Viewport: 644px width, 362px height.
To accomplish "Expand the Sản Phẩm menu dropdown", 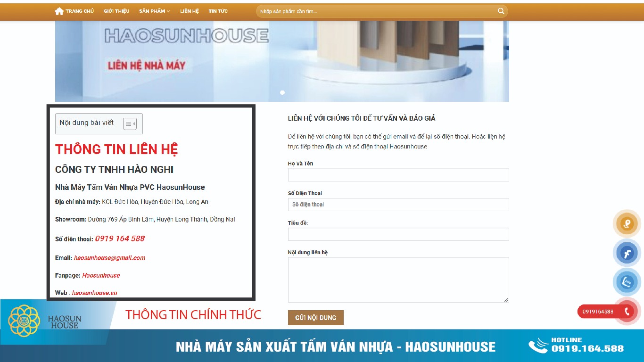I will coord(155,11).
